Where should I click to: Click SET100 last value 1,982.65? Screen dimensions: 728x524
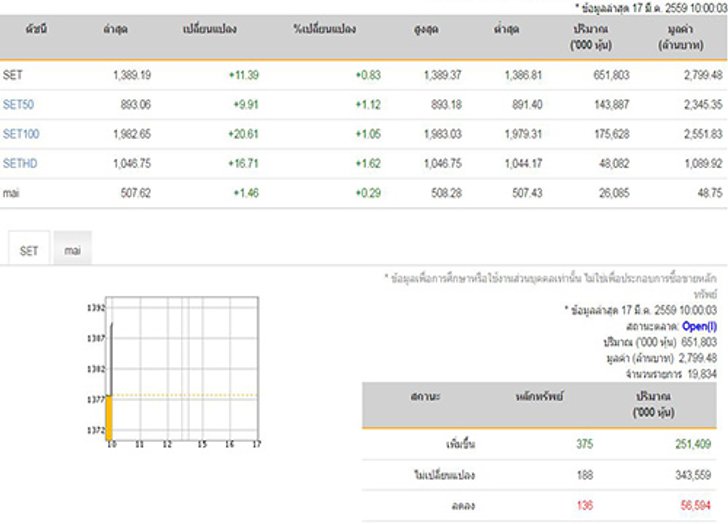pos(132,134)
